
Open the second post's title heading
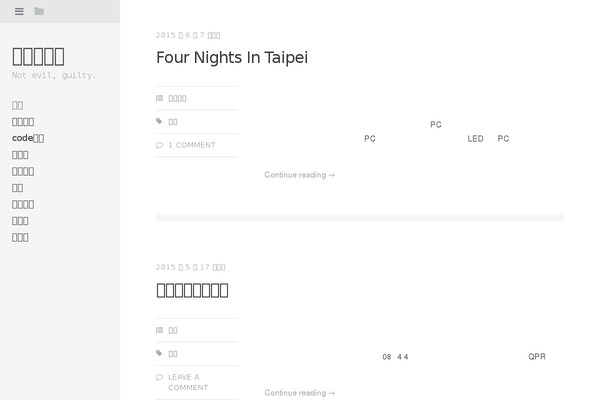(192, 290)
